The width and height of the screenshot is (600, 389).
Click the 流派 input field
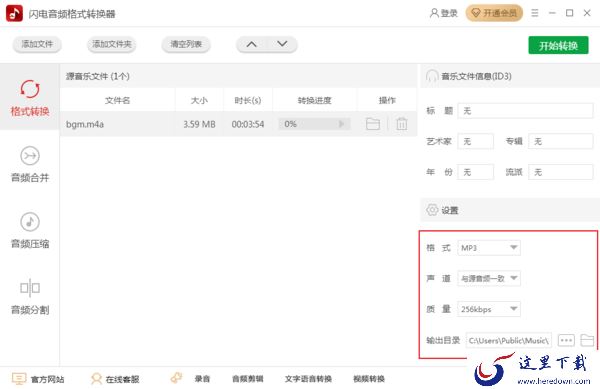click(x=561, y=172)
